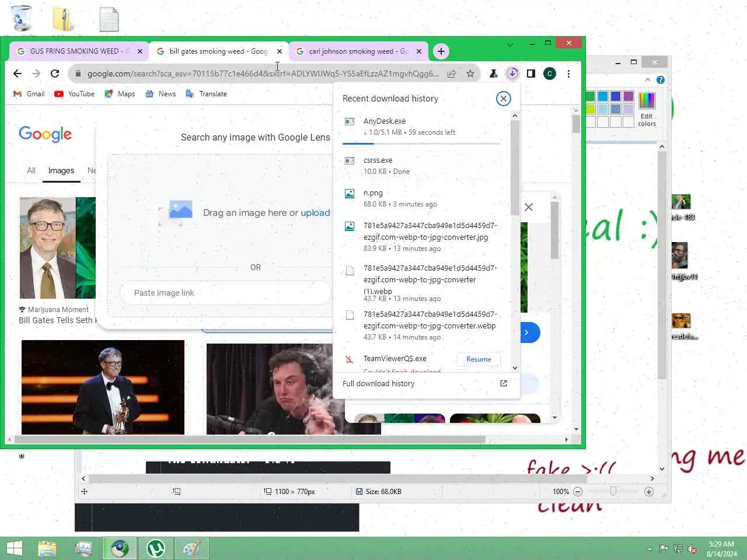Pick the turquoise blue swatch in Paint
The image size is (747, 560).
[x=603, y=96]
